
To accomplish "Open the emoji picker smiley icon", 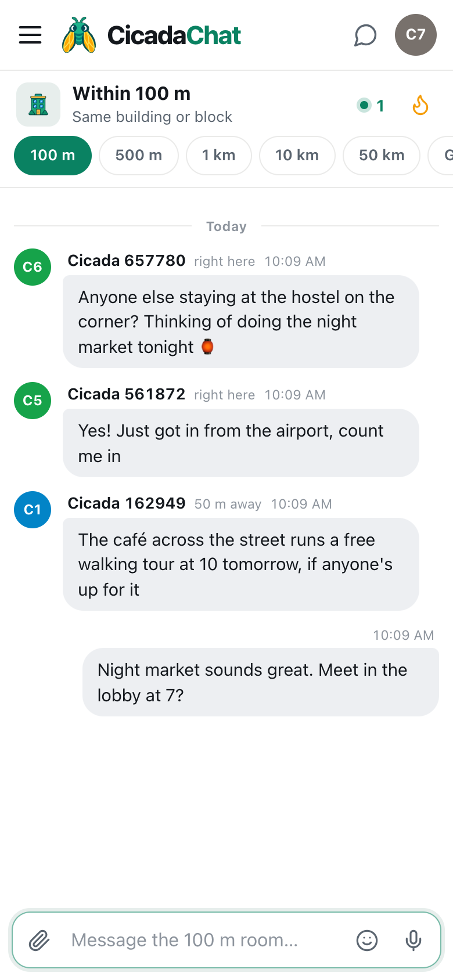I will pos(367,940).
